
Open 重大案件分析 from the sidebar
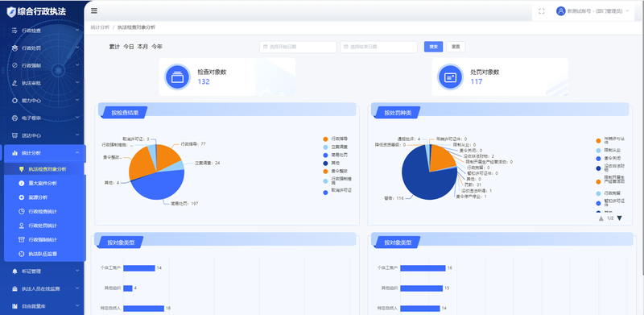tap(43, 184)
